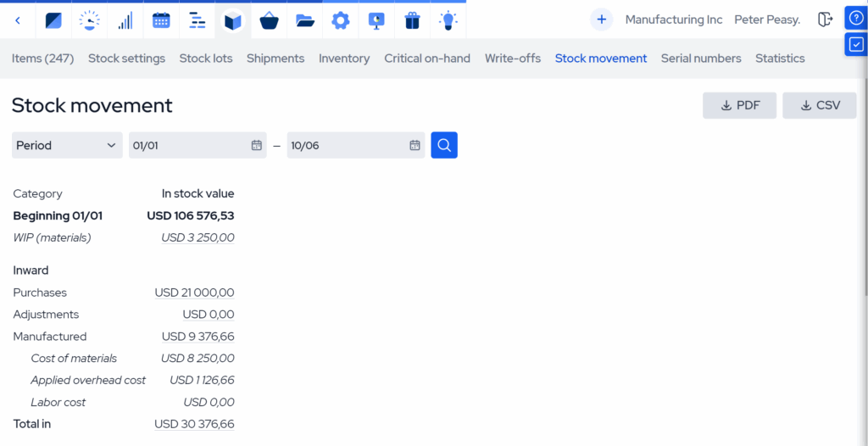Open the Gantt chart production planning icon

pos(198,20)
